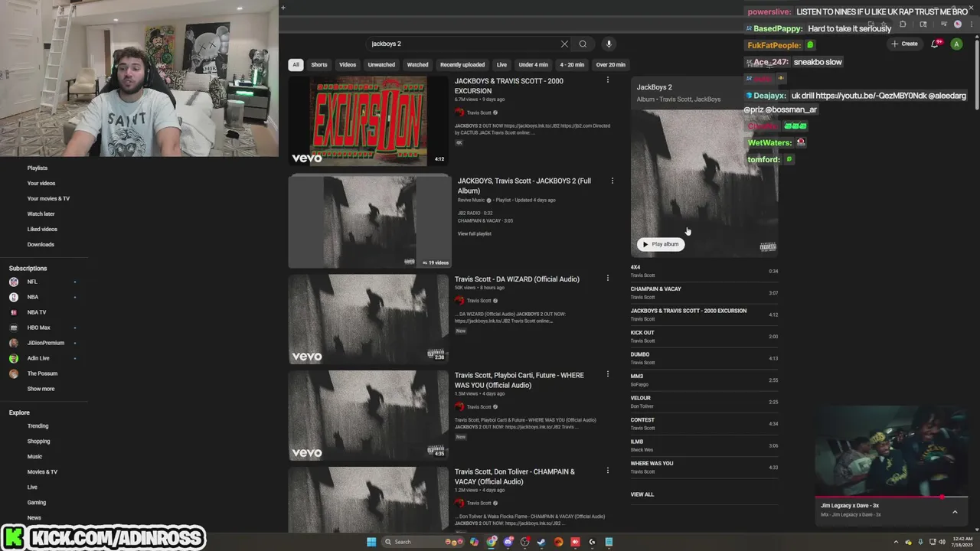Play 4X4 track in album list
980x551 pixels.
704,271
